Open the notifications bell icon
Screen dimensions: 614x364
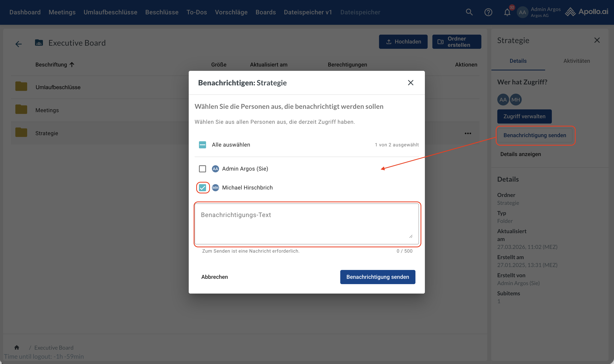507,12
